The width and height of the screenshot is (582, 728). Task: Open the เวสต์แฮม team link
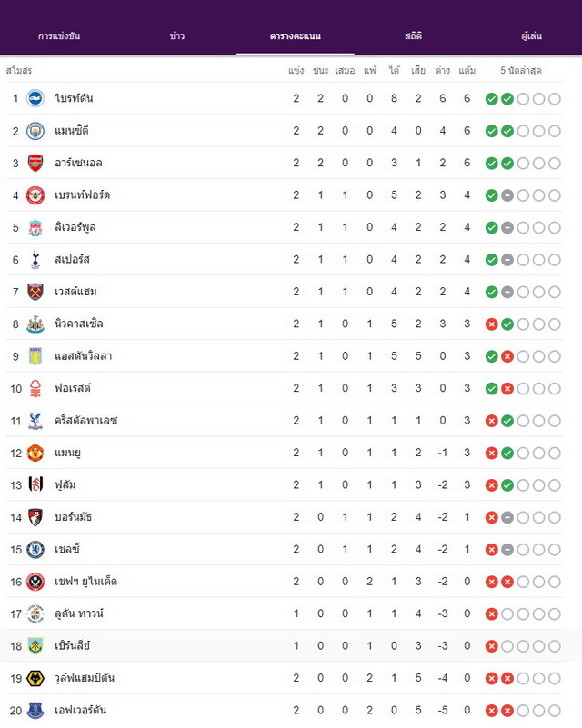click(75, 292)
